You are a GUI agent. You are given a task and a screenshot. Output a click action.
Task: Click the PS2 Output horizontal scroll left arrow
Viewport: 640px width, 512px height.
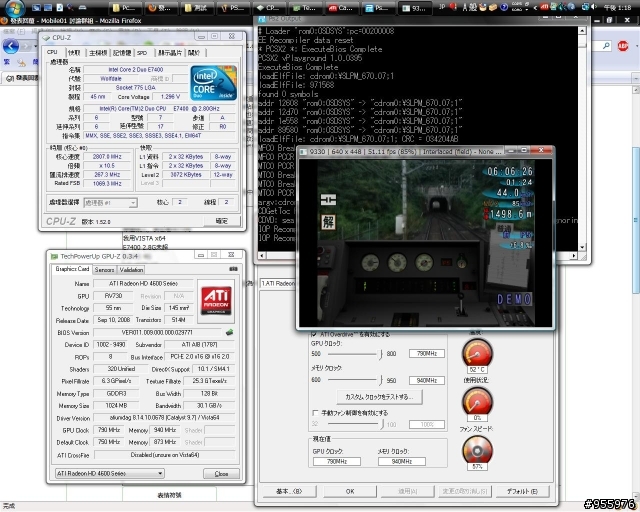(x=262, y=256)
